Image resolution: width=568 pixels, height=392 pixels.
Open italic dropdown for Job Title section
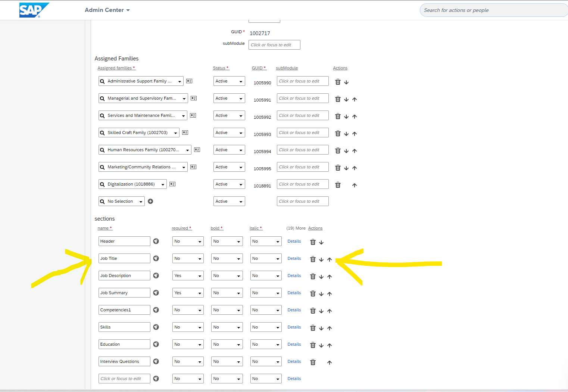tap(266, 258)
